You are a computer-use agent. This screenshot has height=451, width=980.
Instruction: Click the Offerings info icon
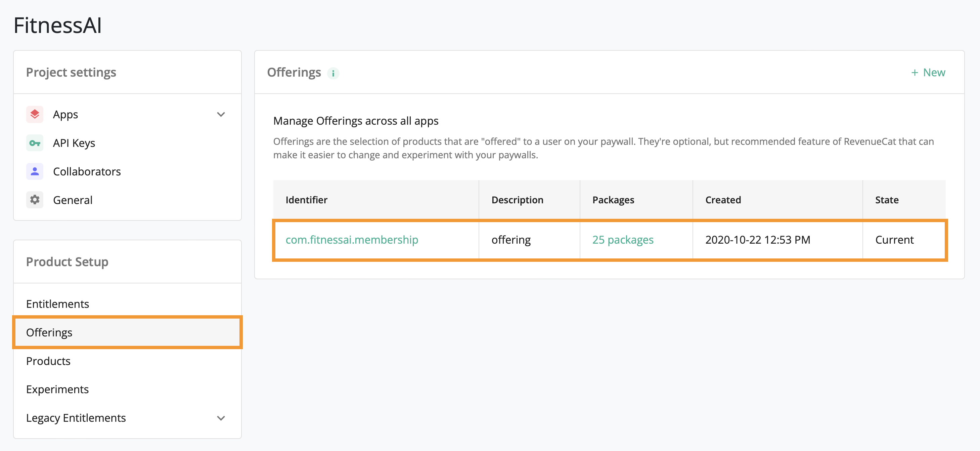pyautogui.click(x=333, y=73)
